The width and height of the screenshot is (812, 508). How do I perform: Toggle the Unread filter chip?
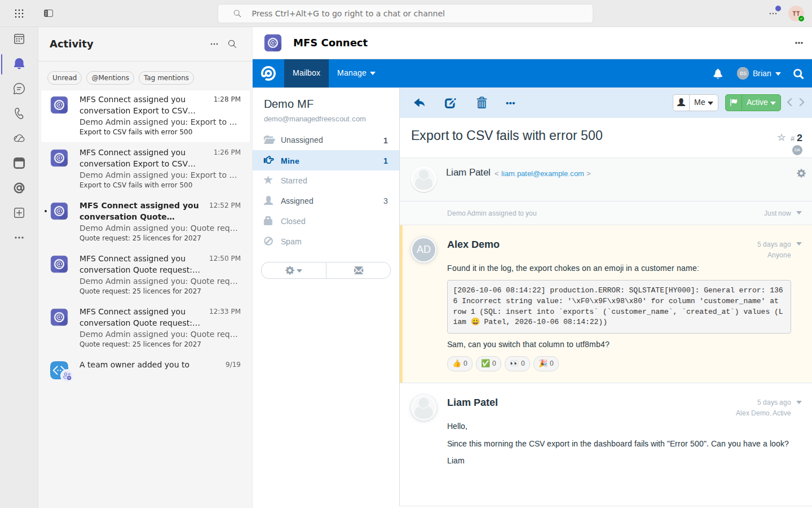[65, 78]
